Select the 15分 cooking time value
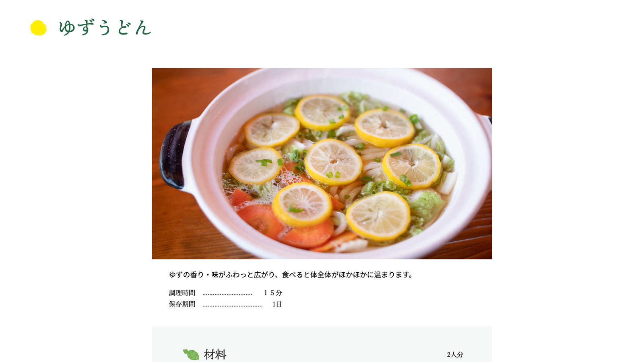The width and height of the screenshot is (644, 362). (x=273, y=293)
